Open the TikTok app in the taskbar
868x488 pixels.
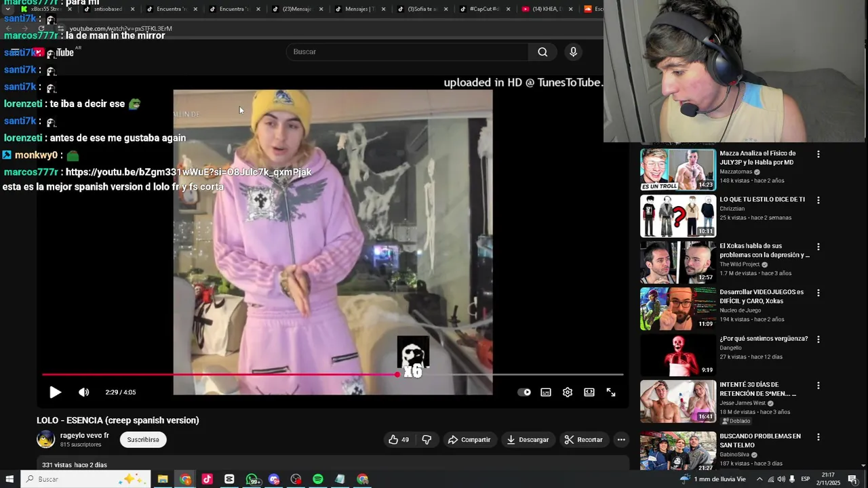tap(207, 479)
